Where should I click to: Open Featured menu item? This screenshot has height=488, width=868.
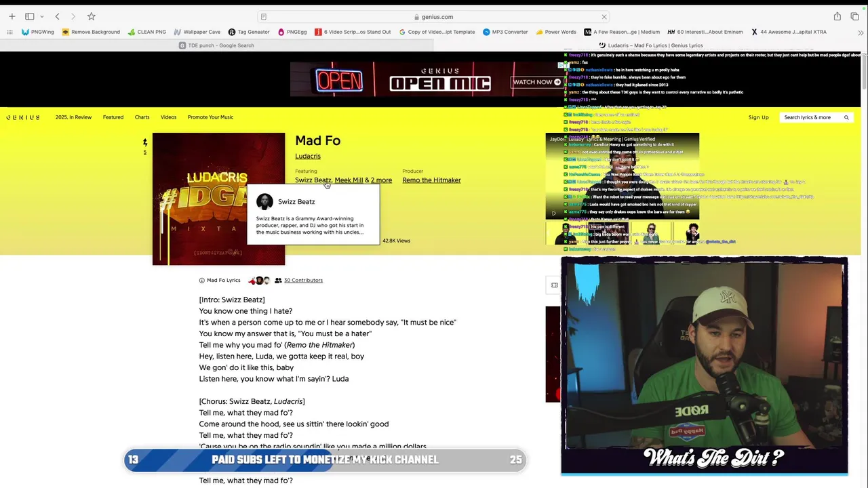[113, 117]
